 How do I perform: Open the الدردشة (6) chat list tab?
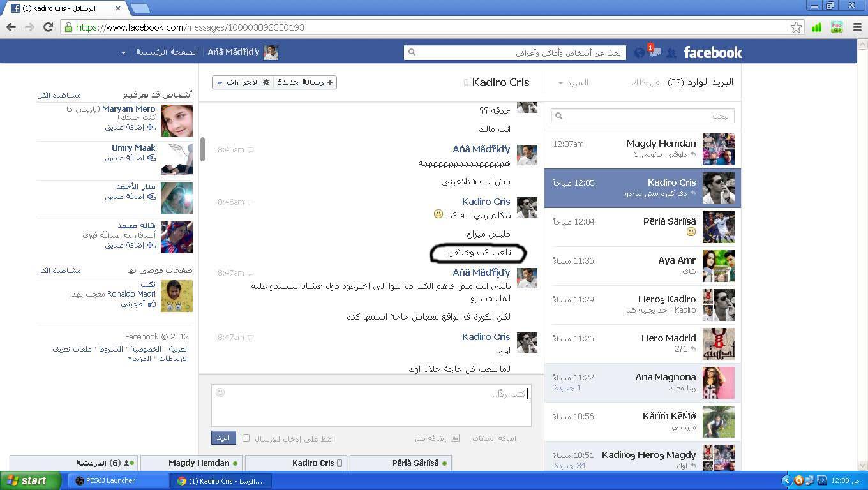[x=73, y=463]
